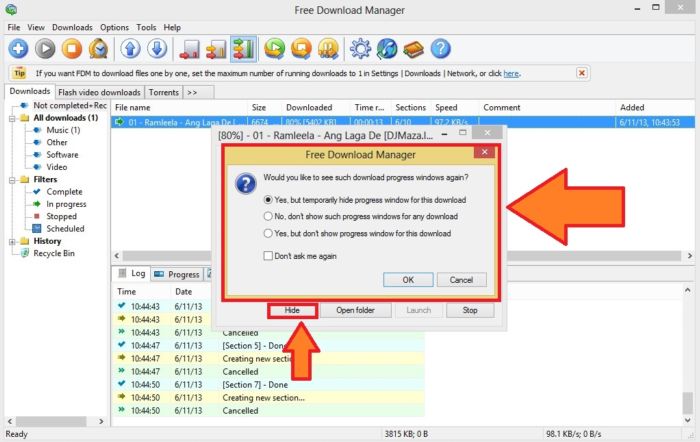Image resolution: width=700 pixels, height=442 pixels.
Task: Select the Software category
Action: (62, 154)
